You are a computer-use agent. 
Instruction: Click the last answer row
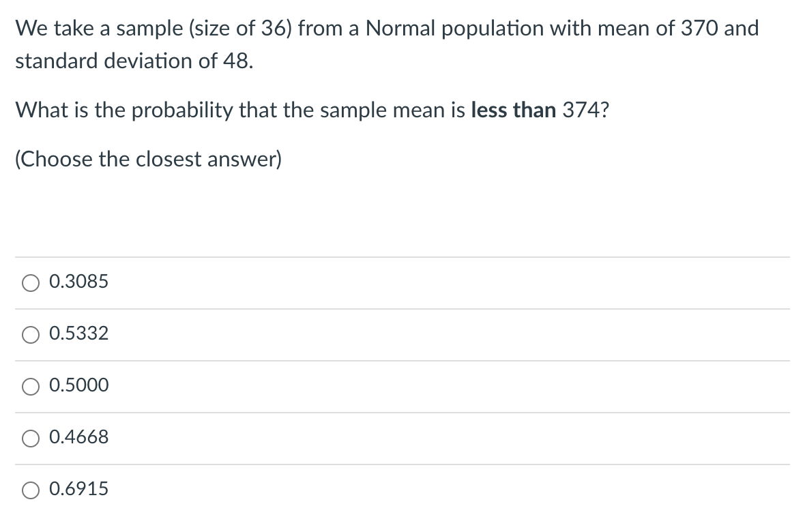(402, 488)
